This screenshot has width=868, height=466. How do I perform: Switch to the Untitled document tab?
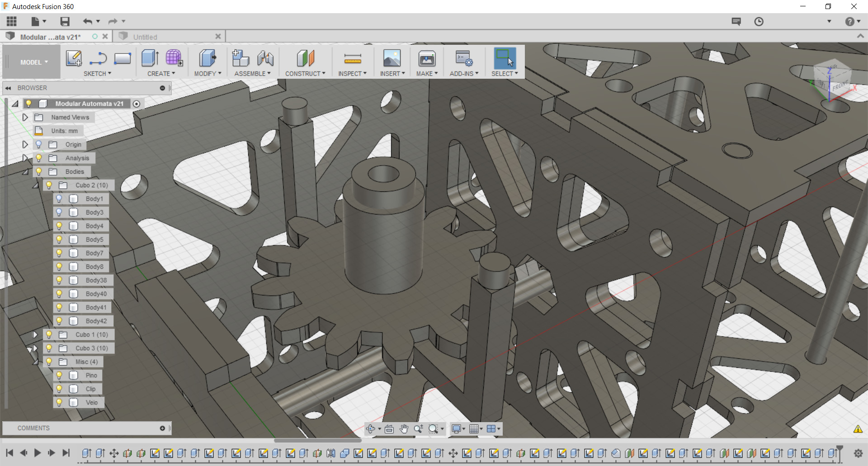(145, 37)
